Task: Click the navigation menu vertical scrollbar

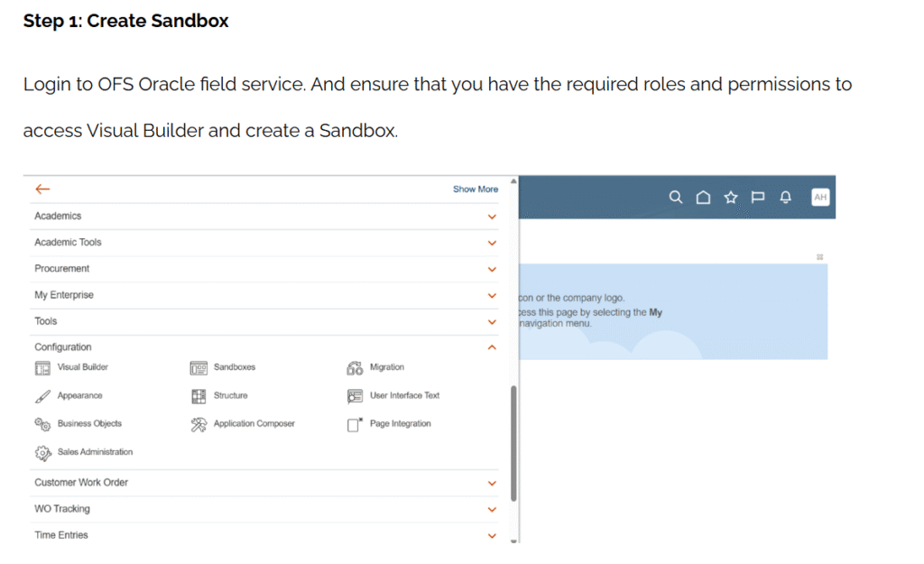Action: (x=513, y=442)
